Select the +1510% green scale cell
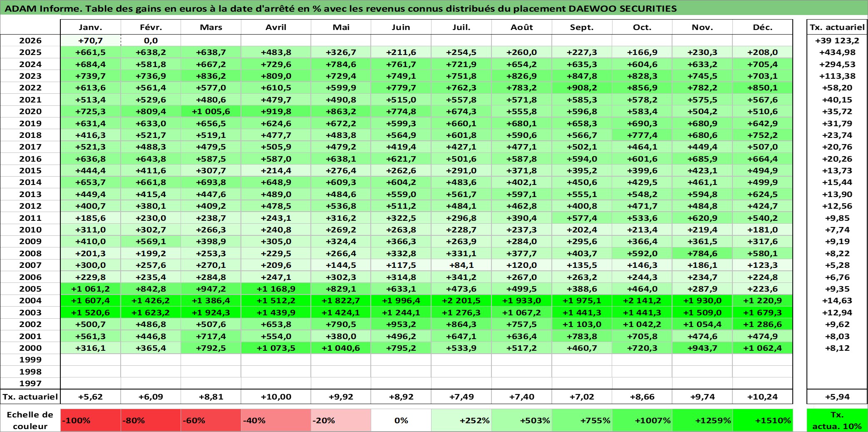868x432 pixels. point(762,420)
